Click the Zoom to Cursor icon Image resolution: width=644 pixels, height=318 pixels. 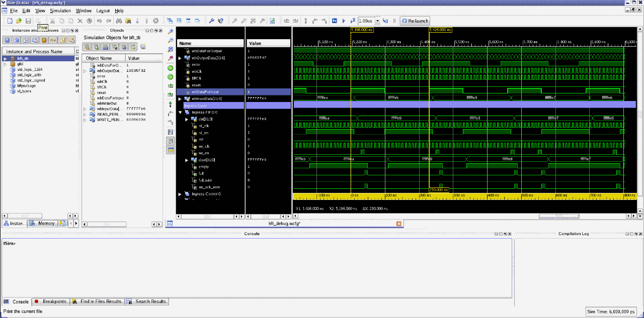pos(171,58)
